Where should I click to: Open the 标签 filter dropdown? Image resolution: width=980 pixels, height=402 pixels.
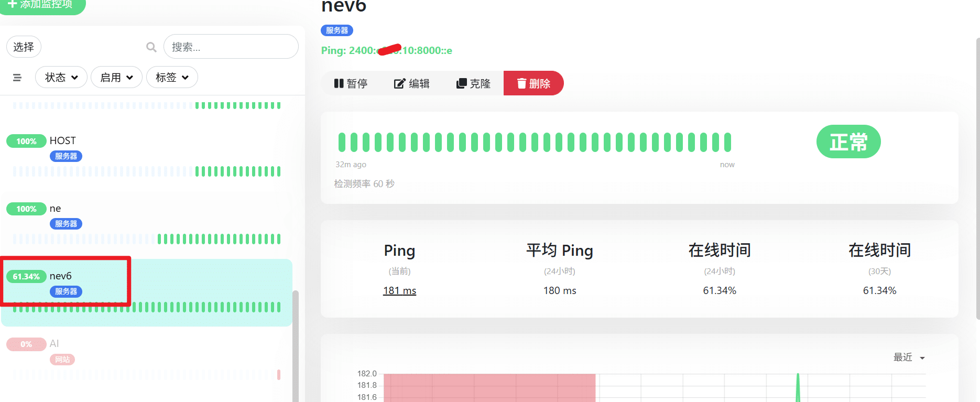pyautogui.click(x=172, y=77)
